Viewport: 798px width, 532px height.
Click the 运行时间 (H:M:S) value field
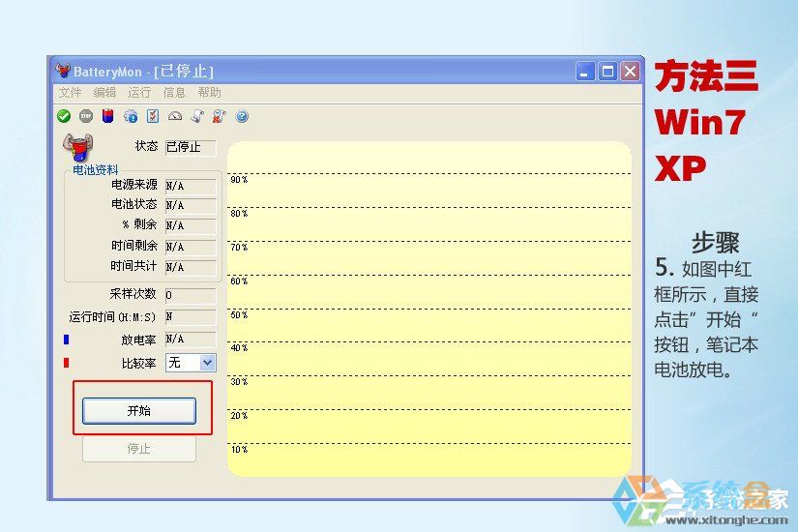(x=191, y=316)
